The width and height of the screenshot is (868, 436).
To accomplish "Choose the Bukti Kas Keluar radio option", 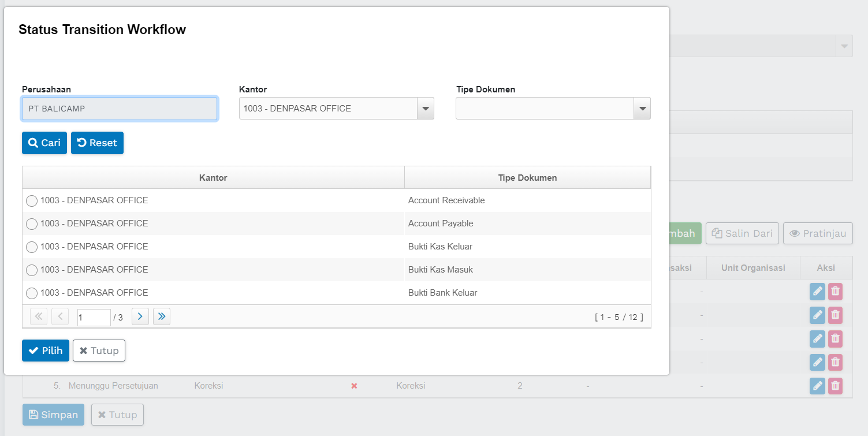I will point(32,247).
